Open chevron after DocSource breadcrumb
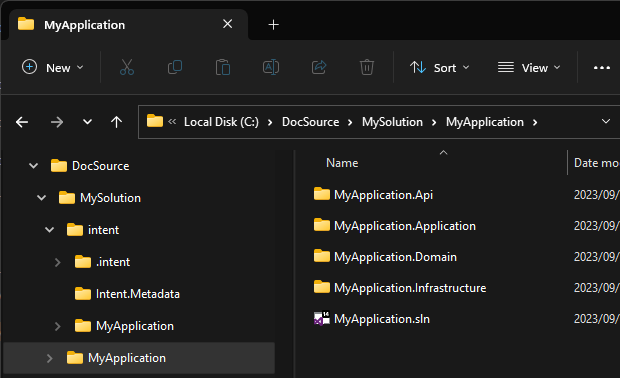Image resolution: width=620 pixels, height=378 pixels. pyautogui.click(x=350, y=123)
